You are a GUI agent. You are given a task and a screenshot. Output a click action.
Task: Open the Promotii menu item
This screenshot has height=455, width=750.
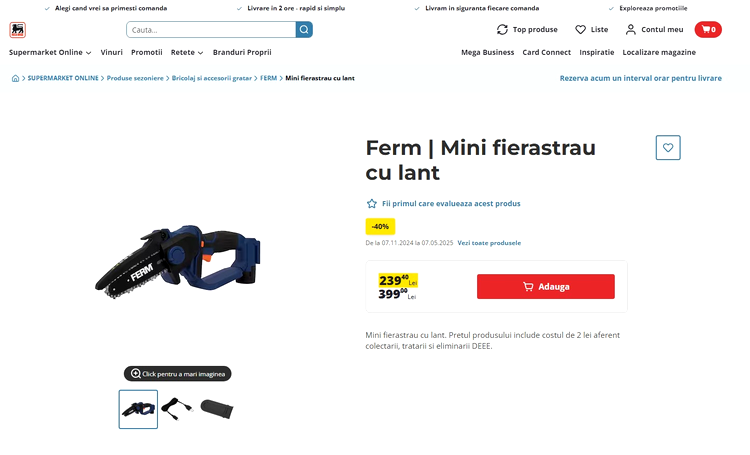147,53
